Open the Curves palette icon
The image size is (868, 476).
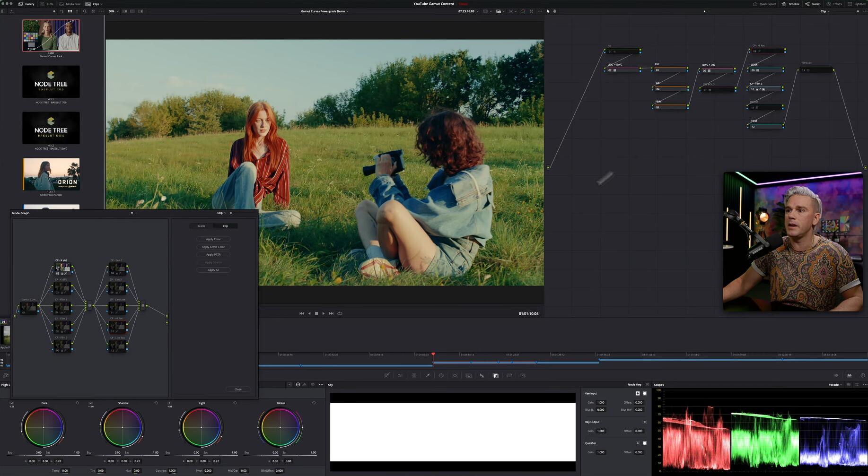click(386, 376)
